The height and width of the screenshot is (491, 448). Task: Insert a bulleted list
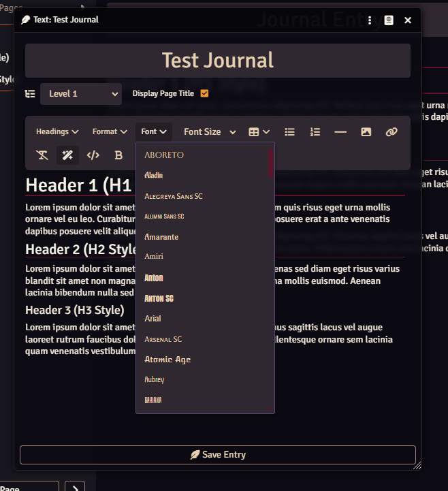pyautogui.click(x=289, y=132)
